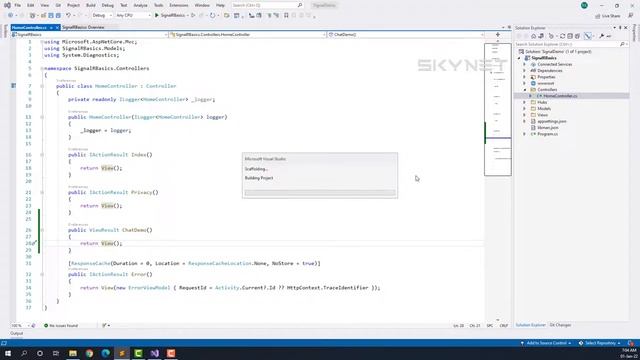Click Collapse All icon in Solution Explorer
The width and height of the screenshot is (640, 360).
point(570,36)
